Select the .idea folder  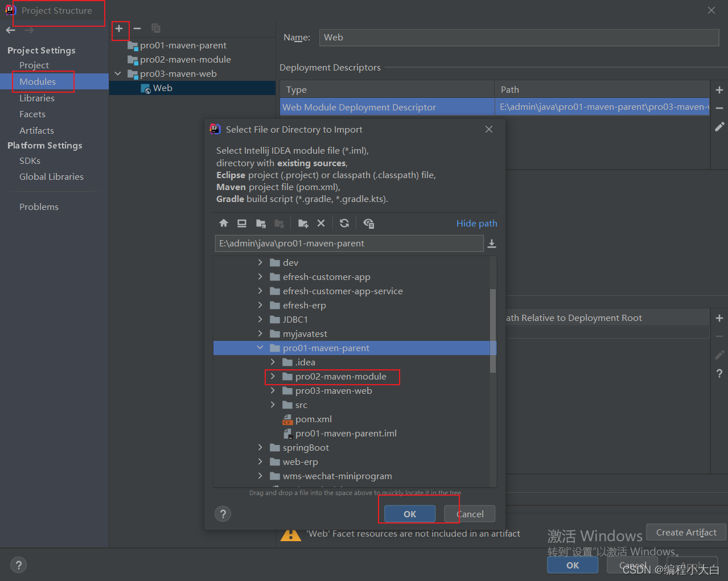click(305, 362)
